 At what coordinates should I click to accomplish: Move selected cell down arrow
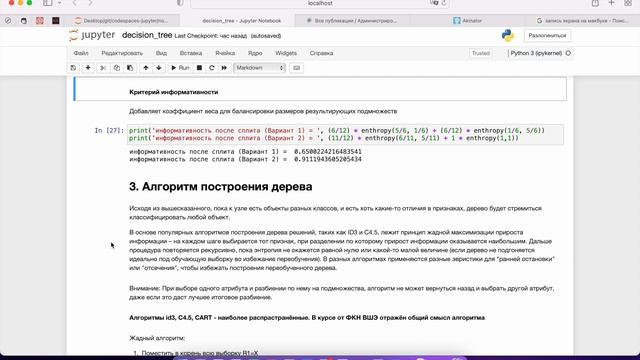click(159, 68)
